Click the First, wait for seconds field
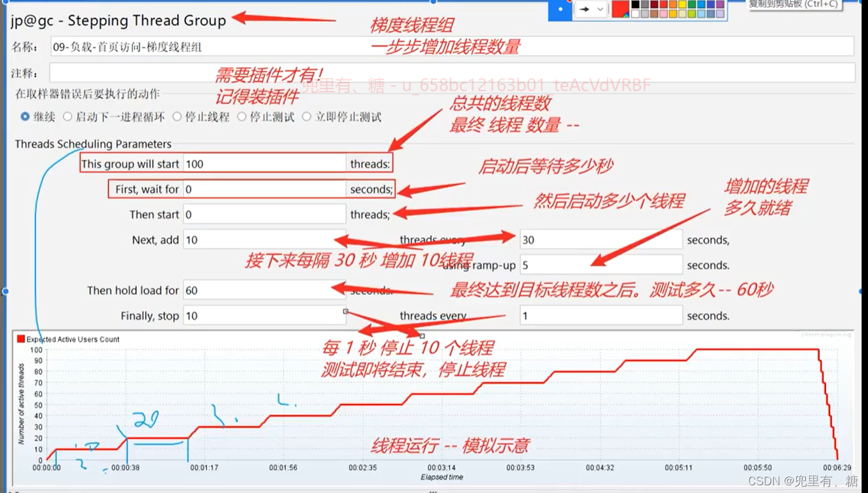Viewport: 868px width, 493px height. pos(264,189)
